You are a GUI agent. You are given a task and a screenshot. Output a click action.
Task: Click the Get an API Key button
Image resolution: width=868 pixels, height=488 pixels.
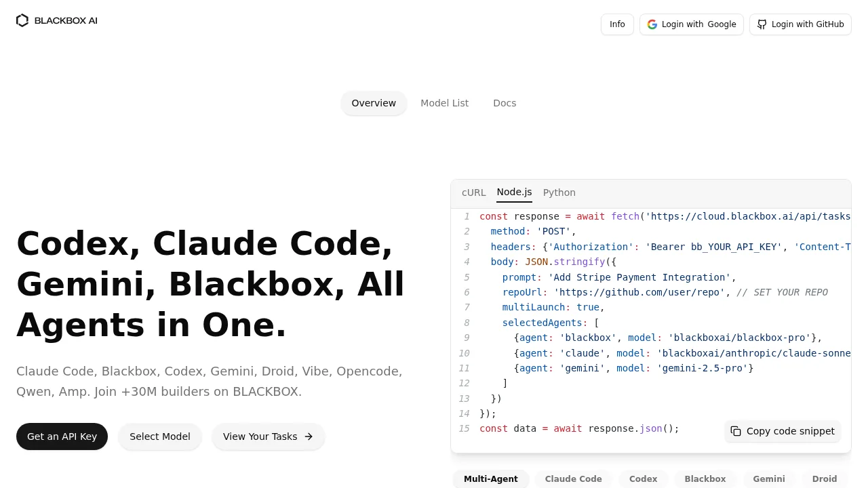(x=62, y=436)
